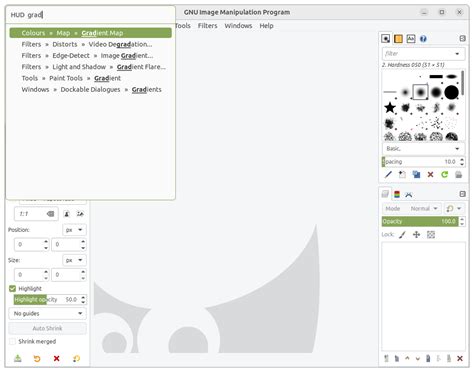The width and height of the screenshot is (474, 372).
Task: Open the Filters menu in the menu bar
Action: [x=207, y=26]
